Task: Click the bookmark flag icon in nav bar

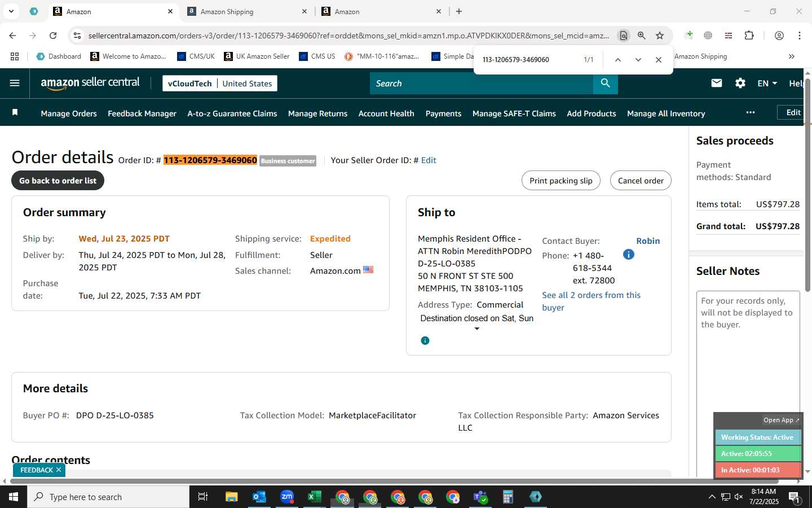Action: point(15,113)
